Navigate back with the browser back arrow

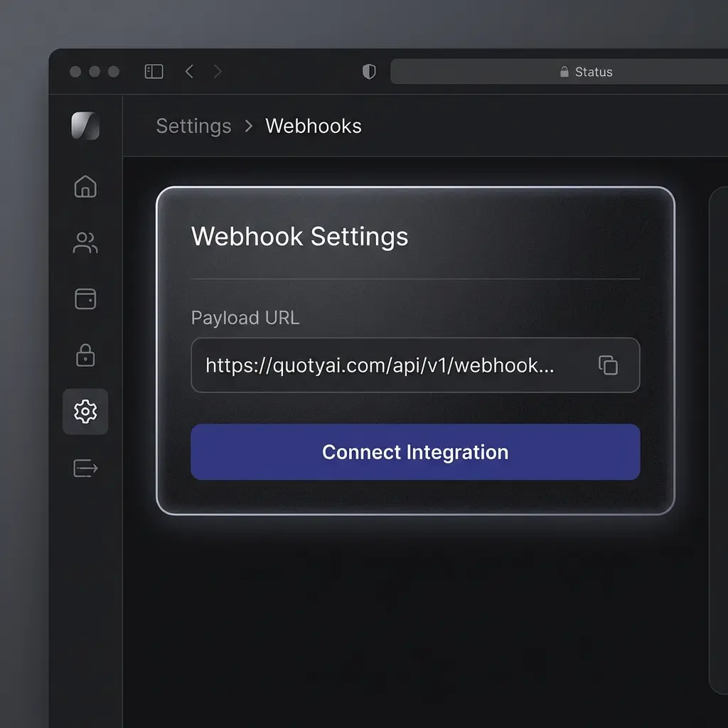tap(189, 72)
